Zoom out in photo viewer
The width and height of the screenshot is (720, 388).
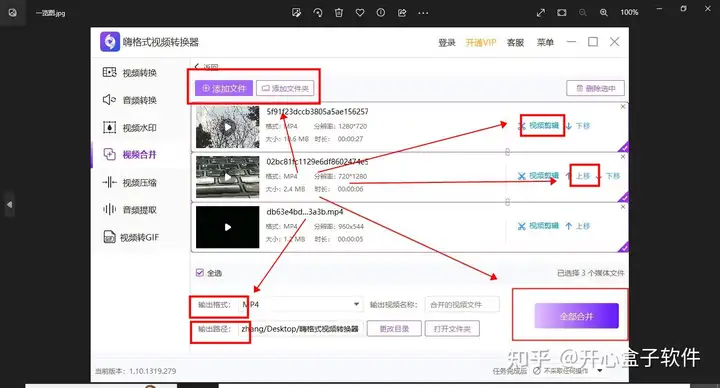583,12
